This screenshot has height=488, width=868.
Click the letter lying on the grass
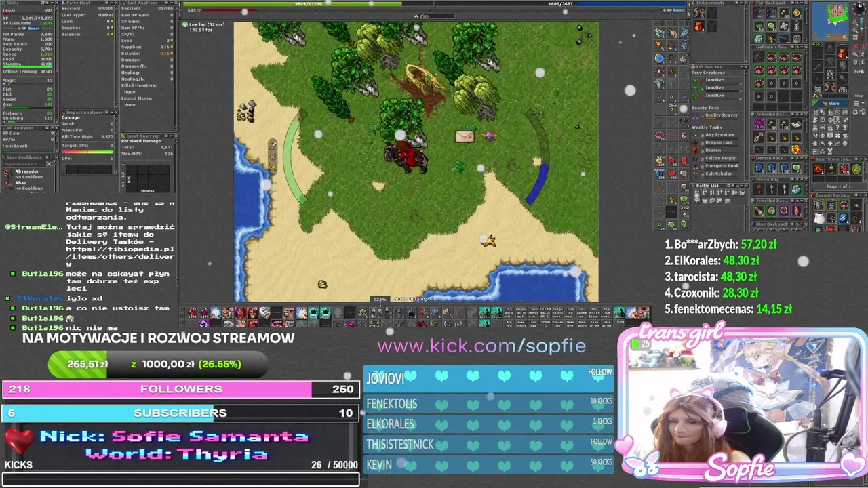click(465, 137)
